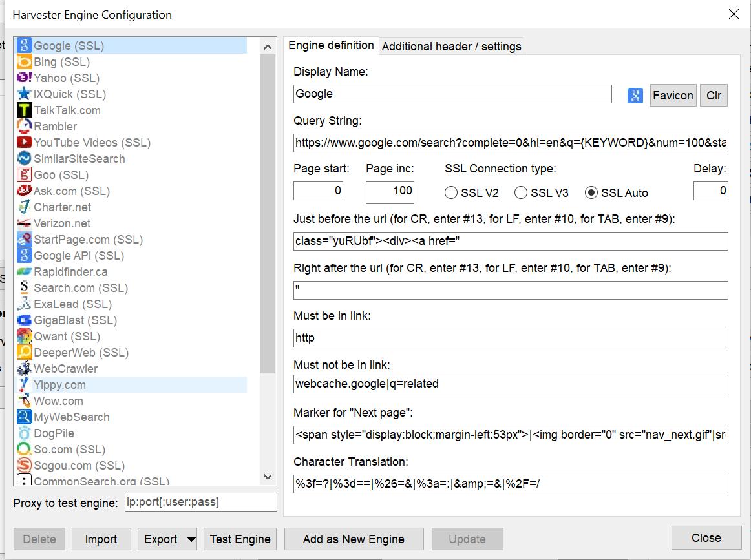
Task: Click the Favicon button
Action: coord(673,95)
